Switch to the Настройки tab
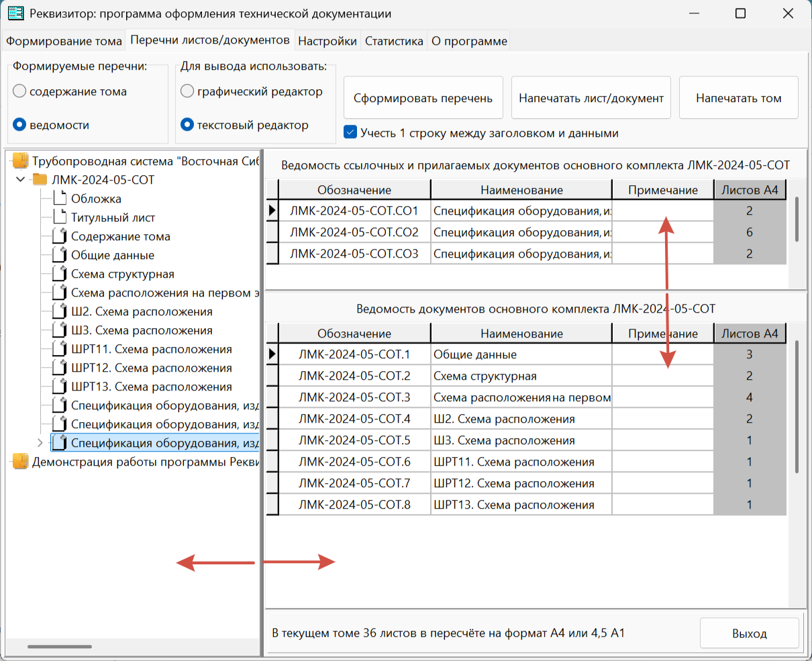The image size is (812, 661). [x=327, y=41]
